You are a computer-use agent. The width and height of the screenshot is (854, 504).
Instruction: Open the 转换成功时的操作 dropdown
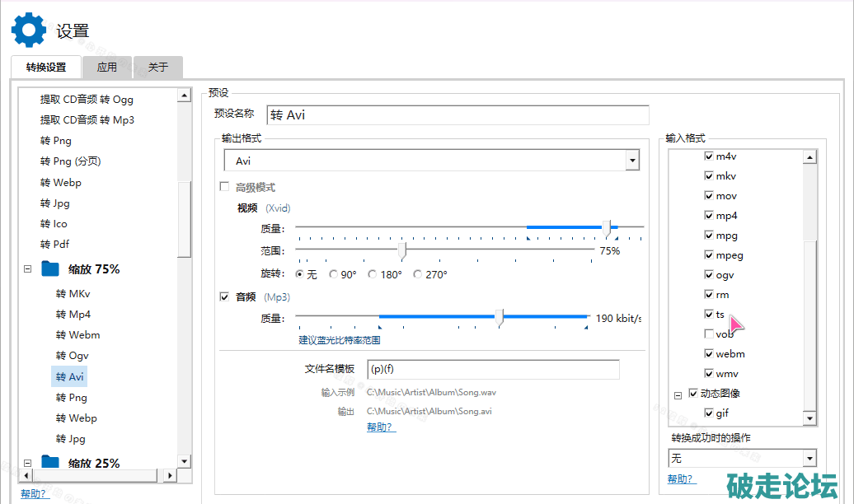click(809, 459)
